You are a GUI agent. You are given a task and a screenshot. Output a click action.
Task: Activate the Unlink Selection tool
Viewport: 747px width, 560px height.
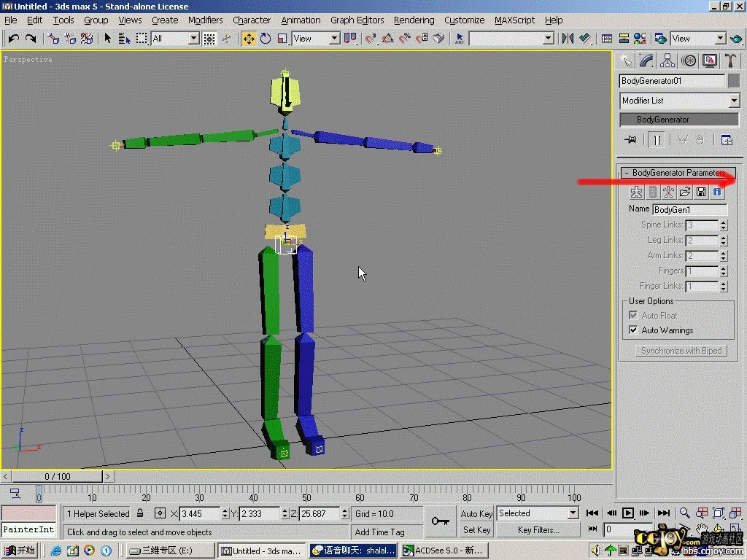click(x=70, y=39)
